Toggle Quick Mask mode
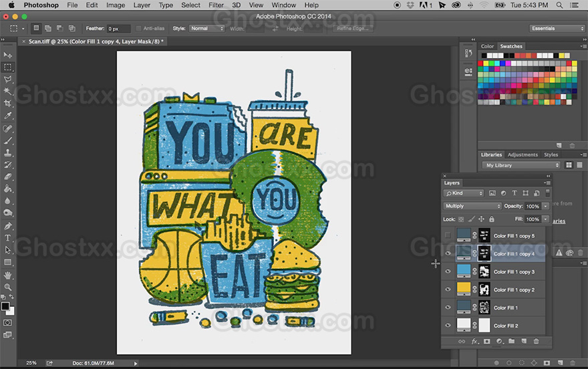The image size is (588, 369). pos(7,322)
